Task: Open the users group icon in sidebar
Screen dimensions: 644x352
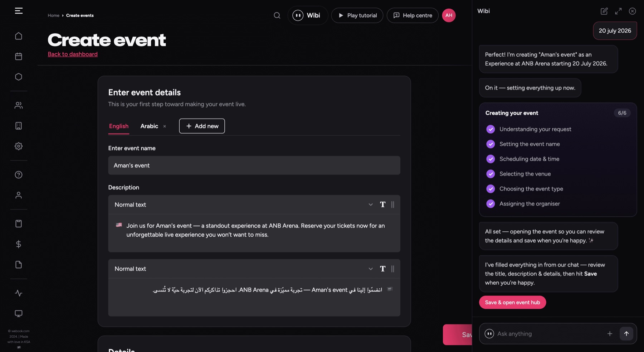Action: click(x=19, y=105)
